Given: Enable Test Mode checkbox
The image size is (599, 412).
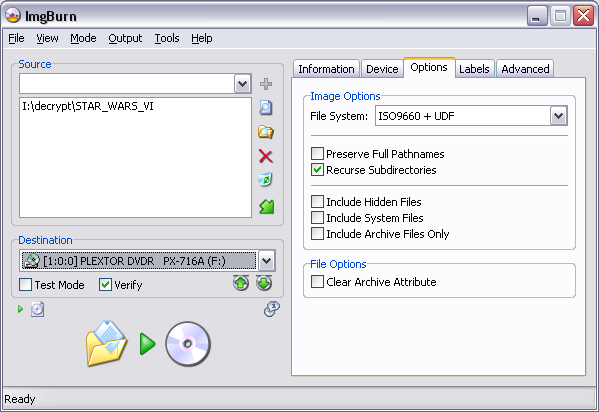Looking at the screenshot, I should [x=25, y=285].
